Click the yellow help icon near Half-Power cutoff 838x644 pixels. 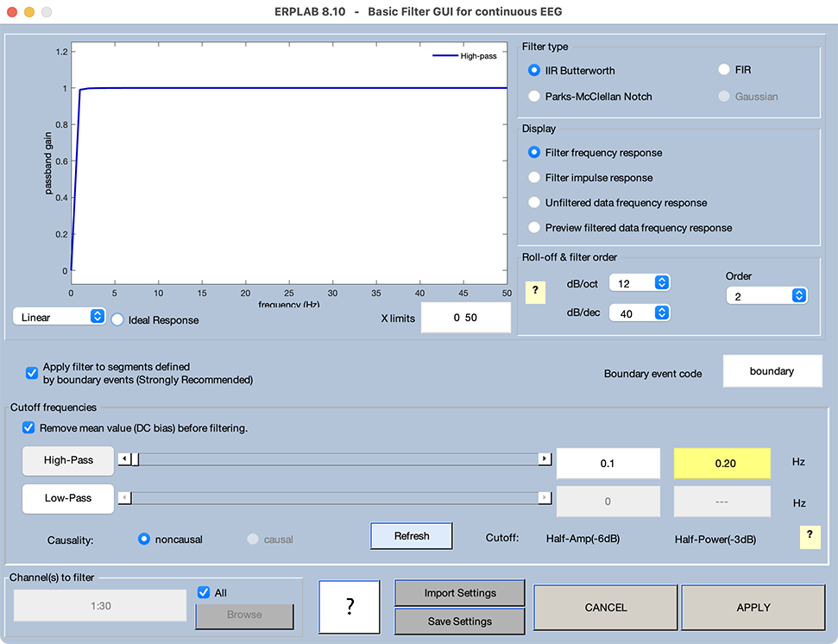click(809, 536)
